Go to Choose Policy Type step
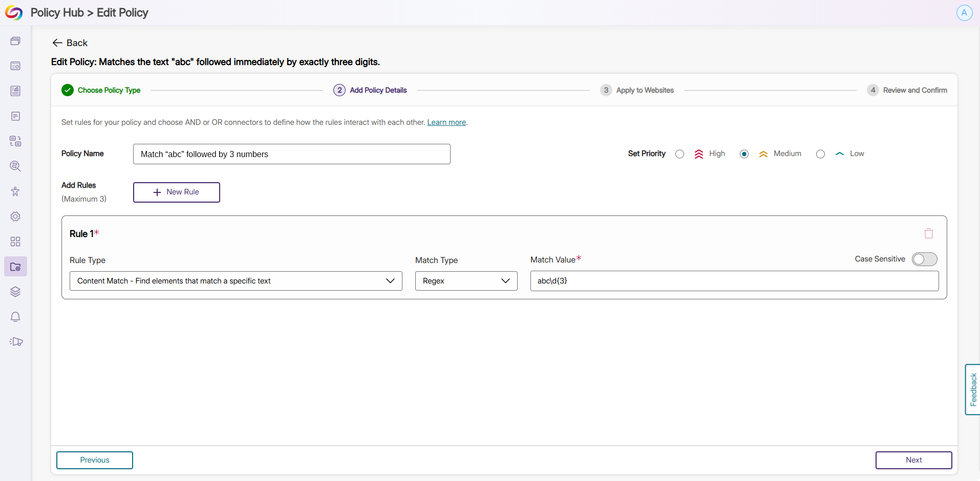980x481 pixels. pos(101,90)
